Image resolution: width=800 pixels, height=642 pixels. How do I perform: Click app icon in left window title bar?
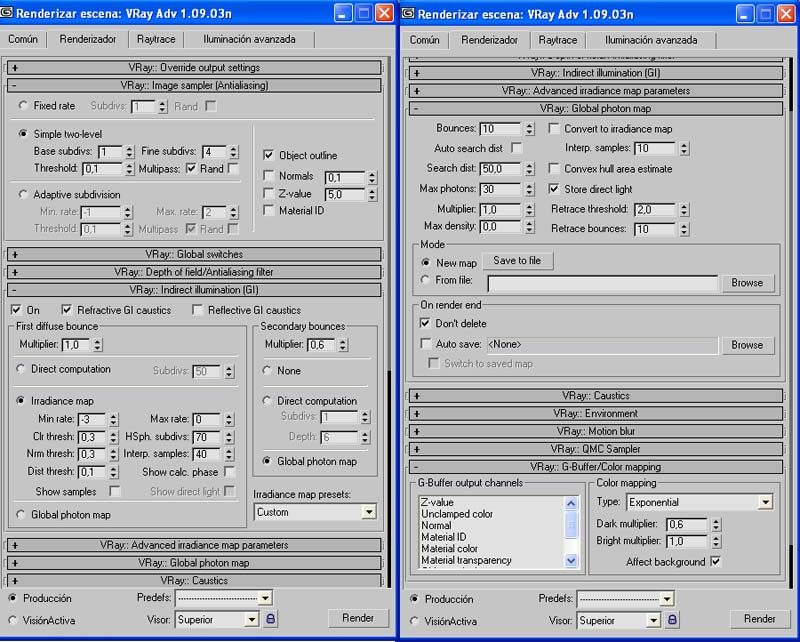coord(7,13)
